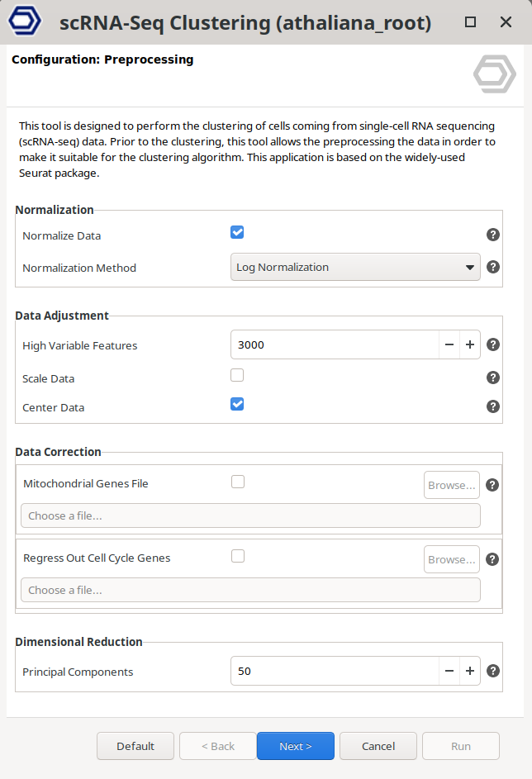
Task: Increase High Variable Features with plus button
Action: pyautogui.click(x=470, y=344)
